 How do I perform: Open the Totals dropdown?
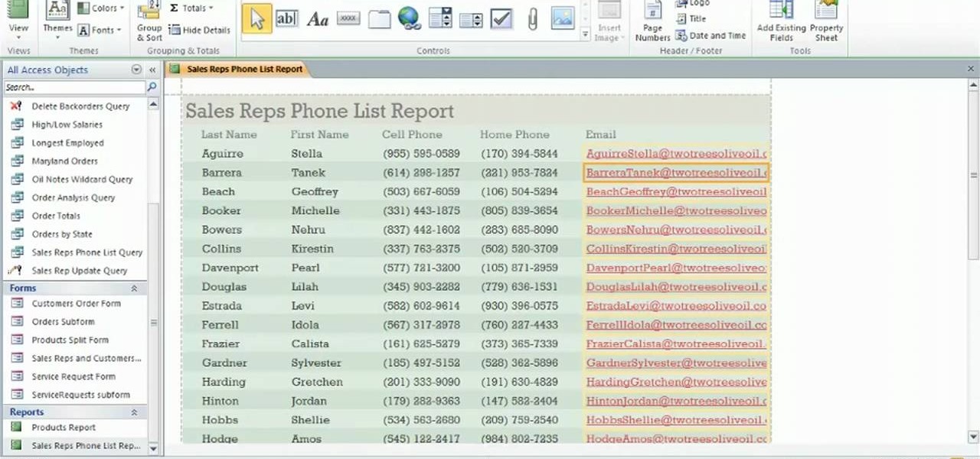click(191, 8)
